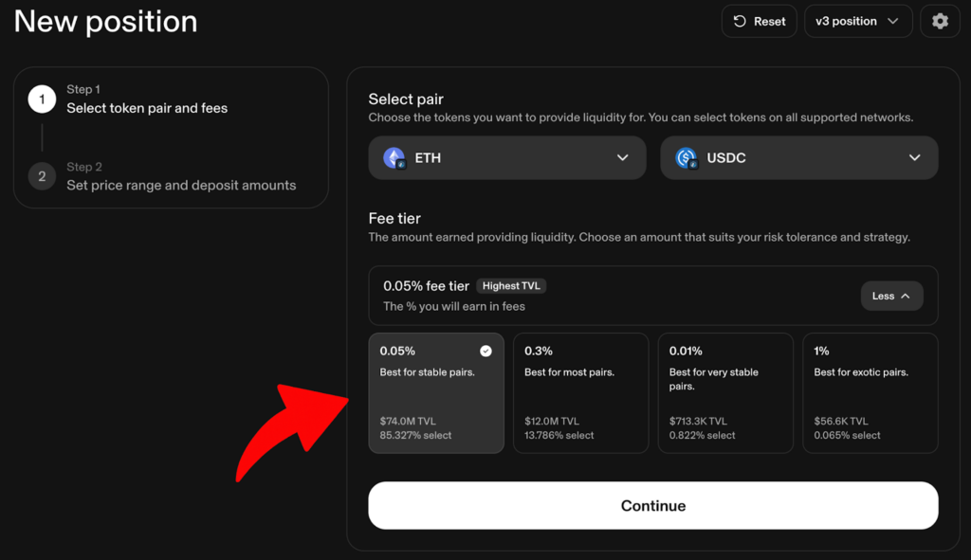Go to Set price range step
Screen dimensions: 971x560
[181, 185]
